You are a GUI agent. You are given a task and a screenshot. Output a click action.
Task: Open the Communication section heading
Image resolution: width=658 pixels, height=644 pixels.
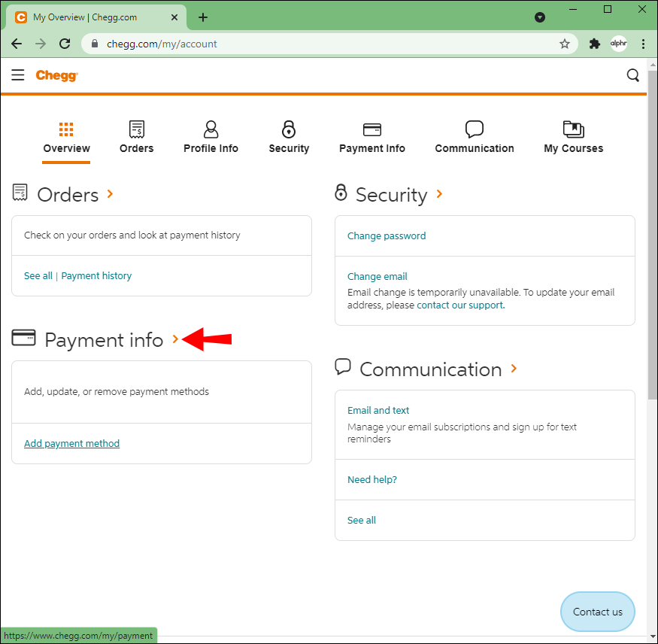[x=431, y=370]
